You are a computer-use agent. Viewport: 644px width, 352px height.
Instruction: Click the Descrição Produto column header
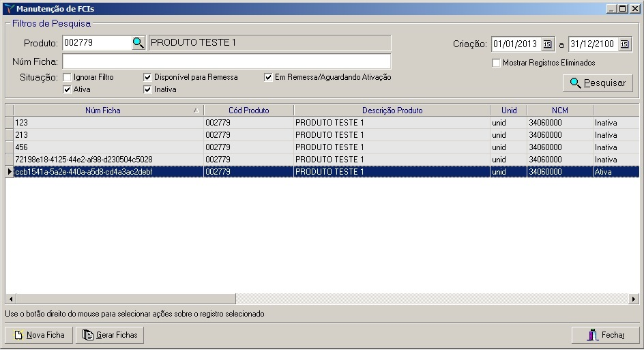point(392,110)
